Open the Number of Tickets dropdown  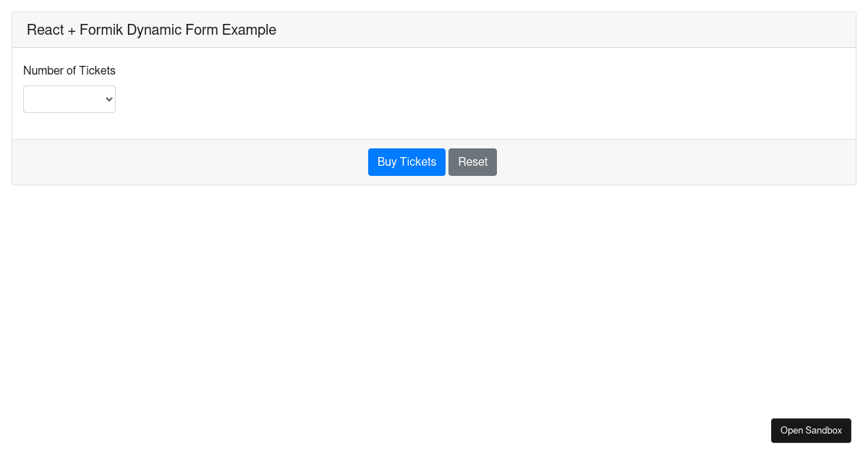coord(69,99)
